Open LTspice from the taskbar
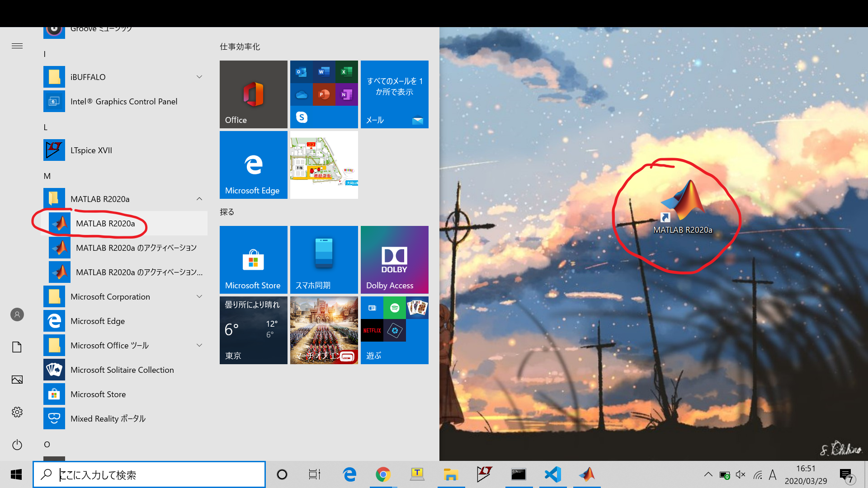The image size is (868, 488). 484,474
